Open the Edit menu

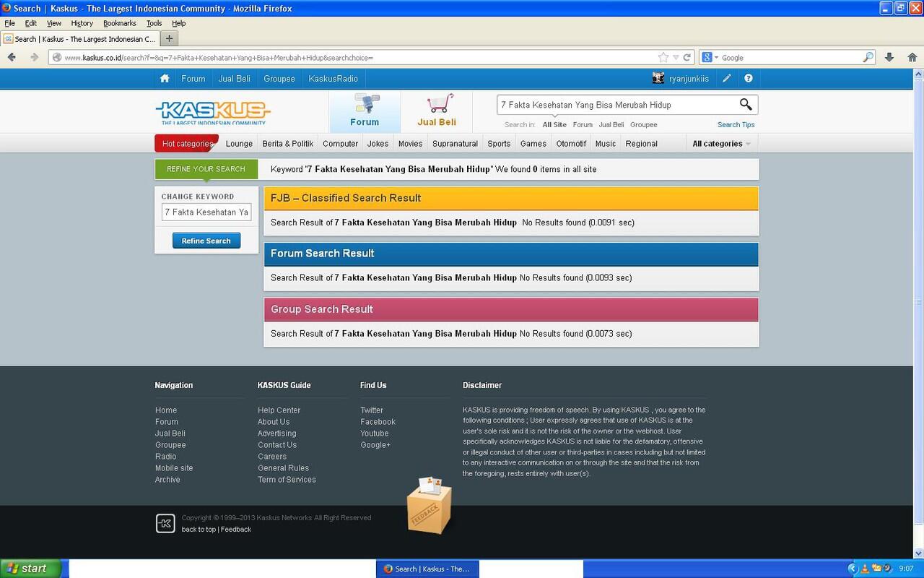click(31, 23)
